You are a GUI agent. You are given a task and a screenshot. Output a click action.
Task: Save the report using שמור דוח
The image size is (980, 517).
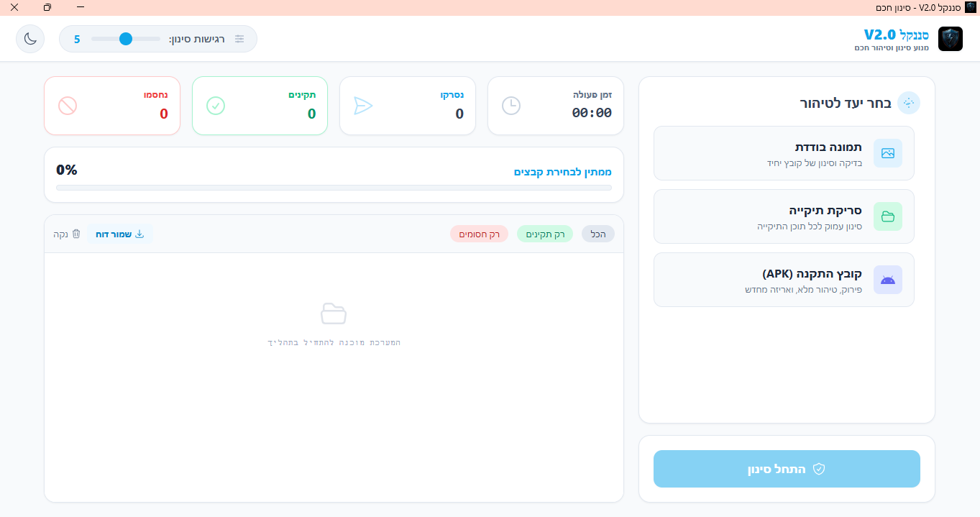pyautogui.click(x=120, y=234)
